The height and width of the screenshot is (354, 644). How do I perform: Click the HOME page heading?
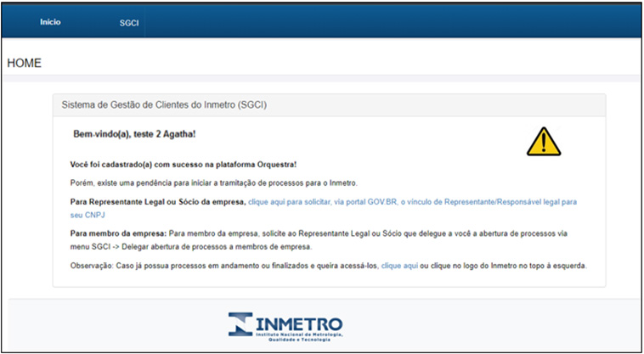tap(24, 64)
